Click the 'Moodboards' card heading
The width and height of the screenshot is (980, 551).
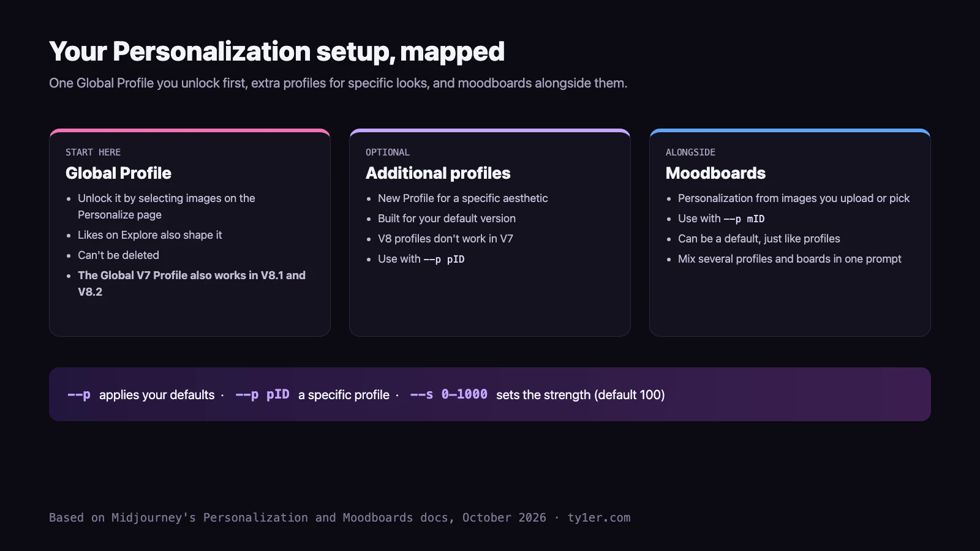[715, 173]
